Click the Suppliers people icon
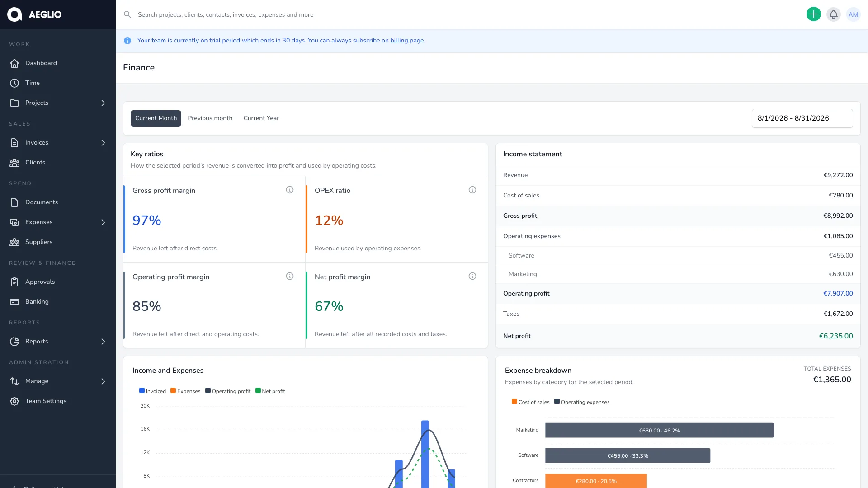Screen dimensions: 868x488 (x=14, y=242)
